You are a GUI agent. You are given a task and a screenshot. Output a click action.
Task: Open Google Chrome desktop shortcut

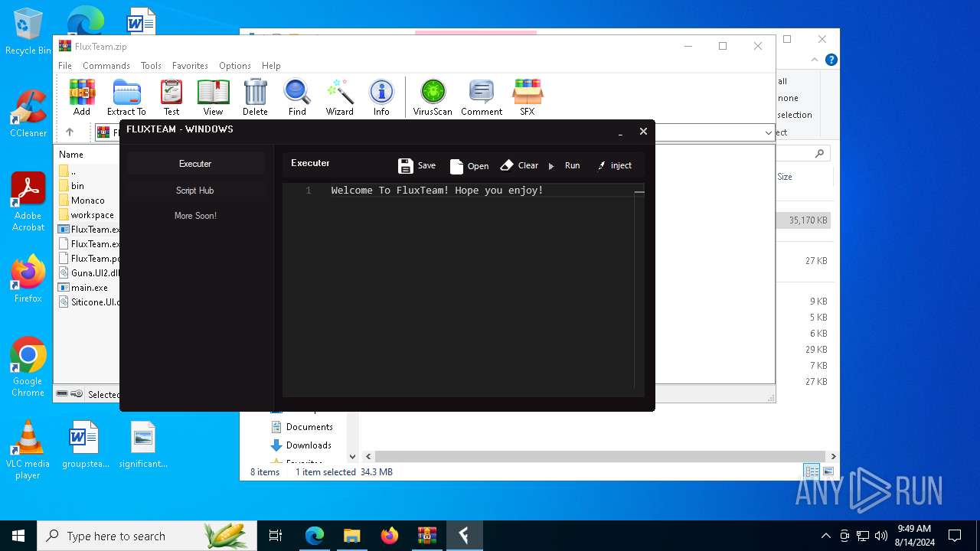(28, 367)
